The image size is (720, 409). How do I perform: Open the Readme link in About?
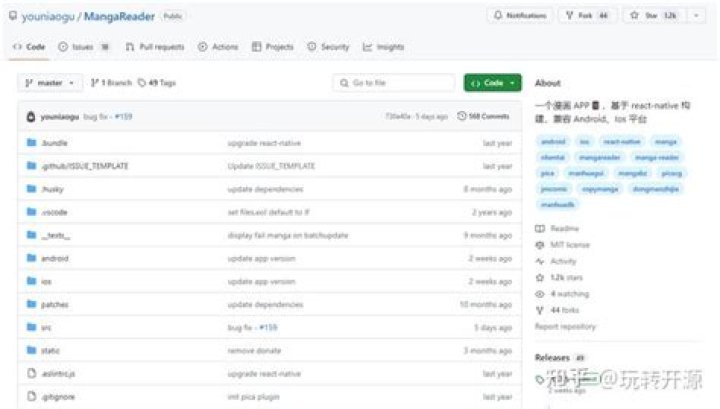point(564,228)
